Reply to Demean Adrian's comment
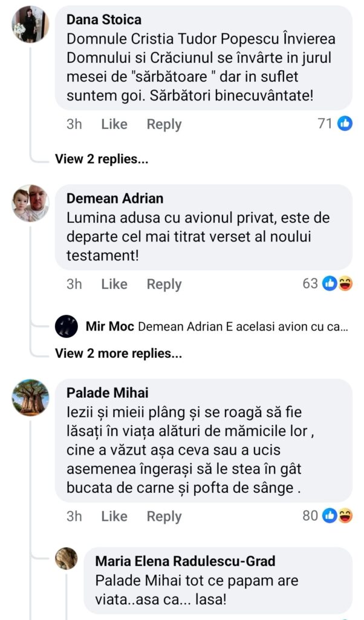This screenshot has width=364, height=620. pos(164,284)
